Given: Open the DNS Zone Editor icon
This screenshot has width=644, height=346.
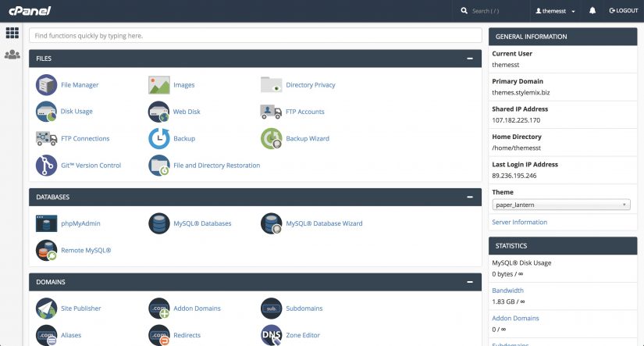Looking at the screenshot, I should coord(271,335).
